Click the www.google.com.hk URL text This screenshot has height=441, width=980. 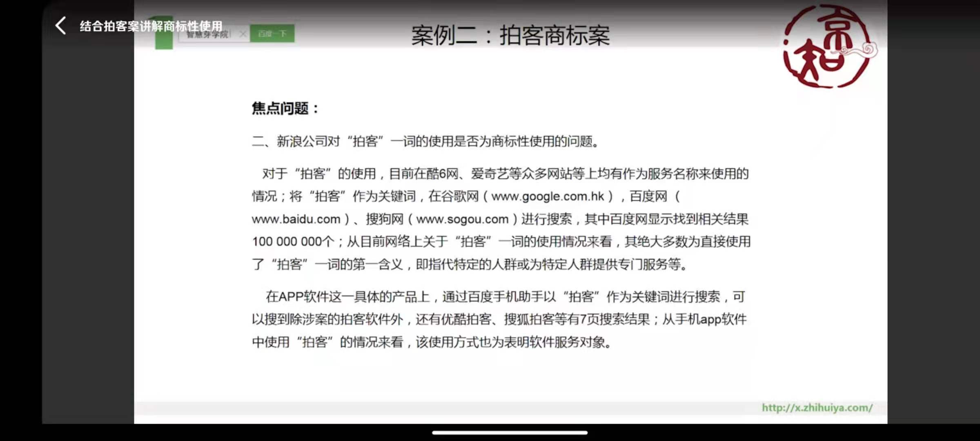pos(548,196)
